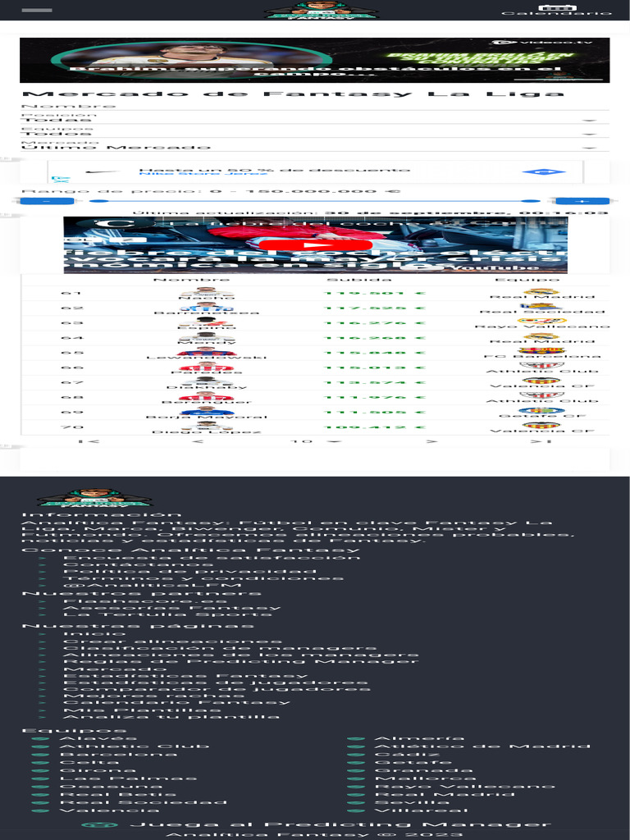Open the Atlético de Madrid team link
This screenshot has width=630, height=840.
[482, 746]
